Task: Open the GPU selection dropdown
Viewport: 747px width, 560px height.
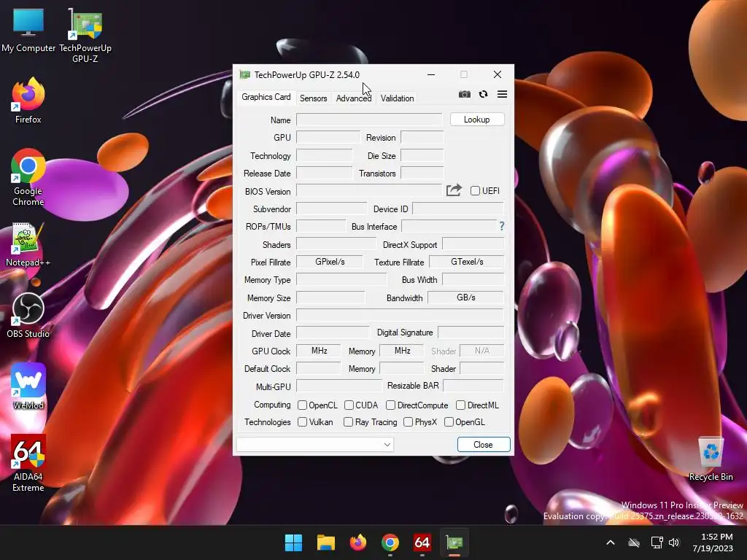Action: coord(315,444)
